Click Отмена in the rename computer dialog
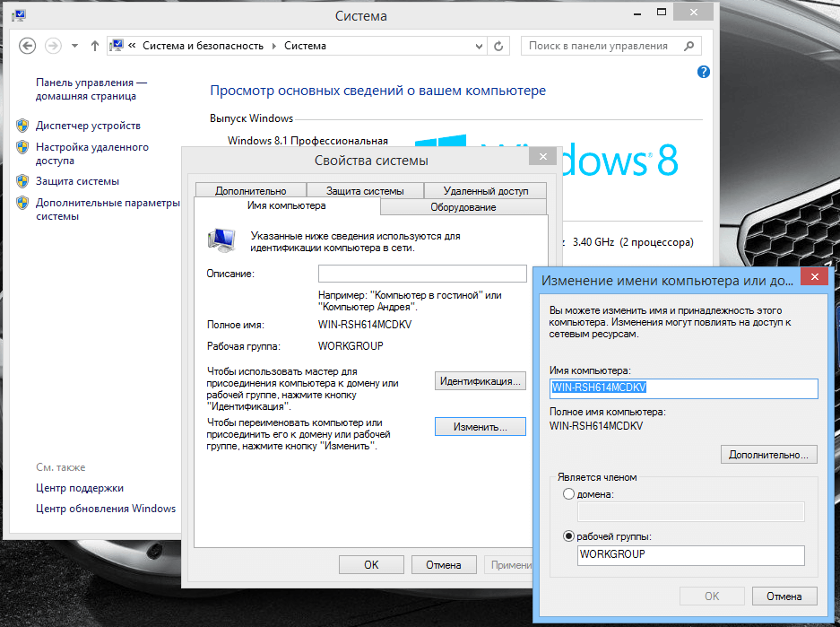 click(784, 596)
